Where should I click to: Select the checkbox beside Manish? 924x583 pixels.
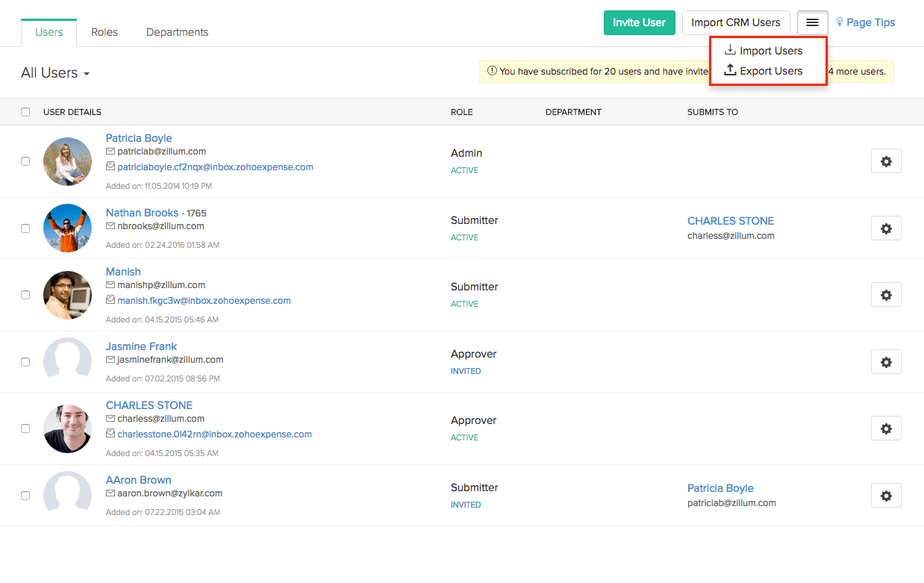tap(25, 295)
